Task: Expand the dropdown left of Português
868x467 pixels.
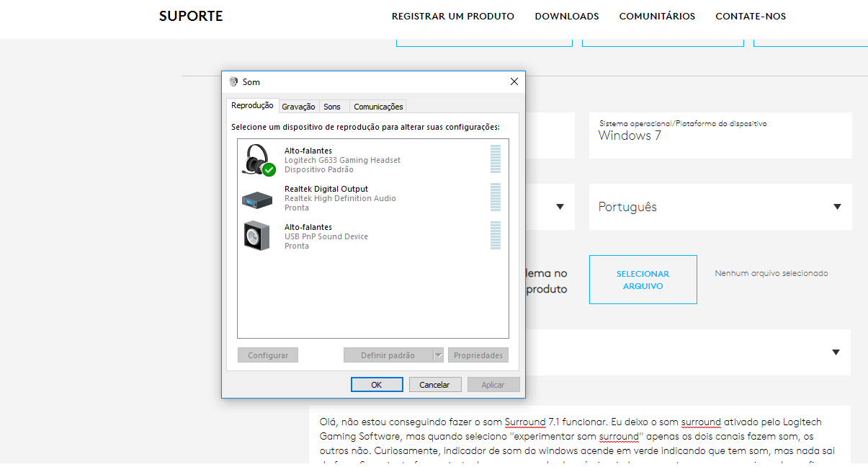Action: tap(560, 207)
